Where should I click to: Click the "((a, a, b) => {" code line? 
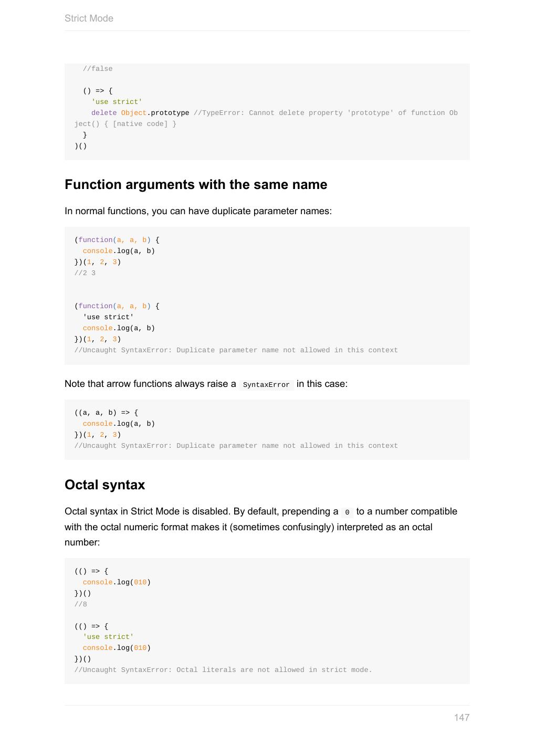[106, 413]
